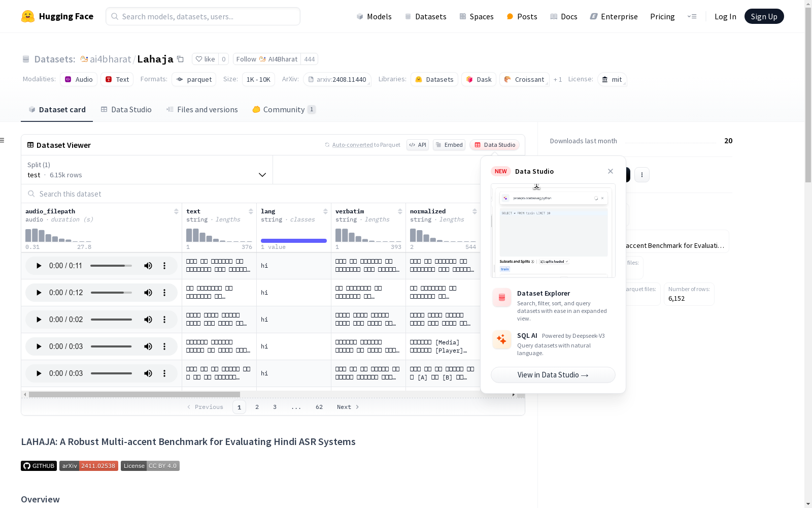Sort the verbatim column
The image size is (812, 508).
coord(400,211)
